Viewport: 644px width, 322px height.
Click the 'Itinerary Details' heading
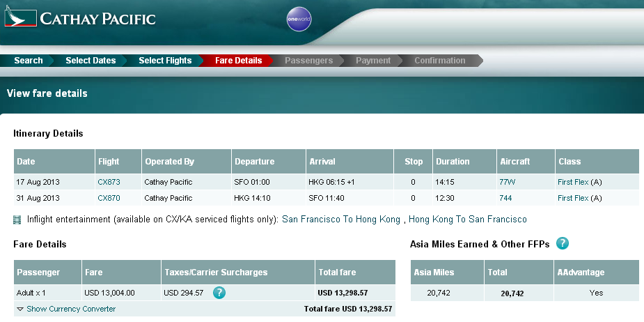48,133
